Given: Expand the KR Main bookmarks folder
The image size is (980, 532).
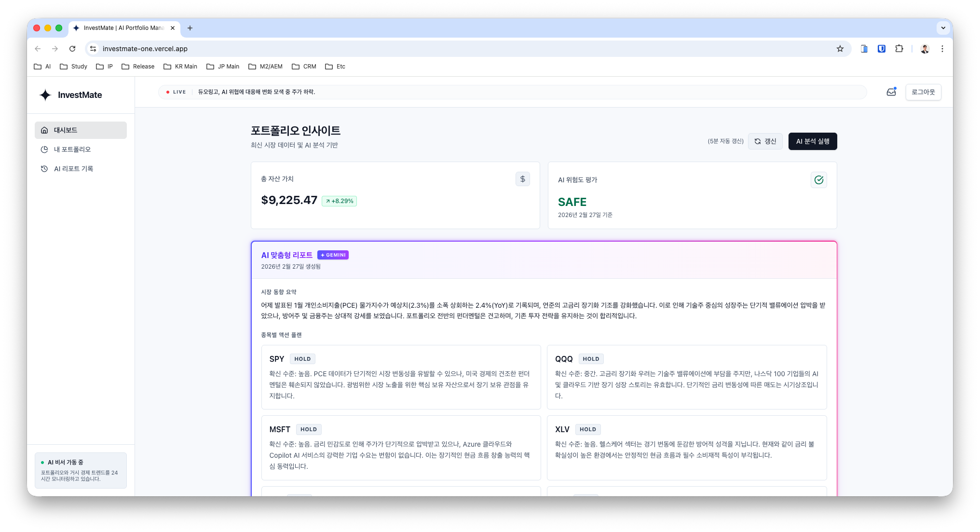Looking at the screenshot, I should (x=180, y=67).
